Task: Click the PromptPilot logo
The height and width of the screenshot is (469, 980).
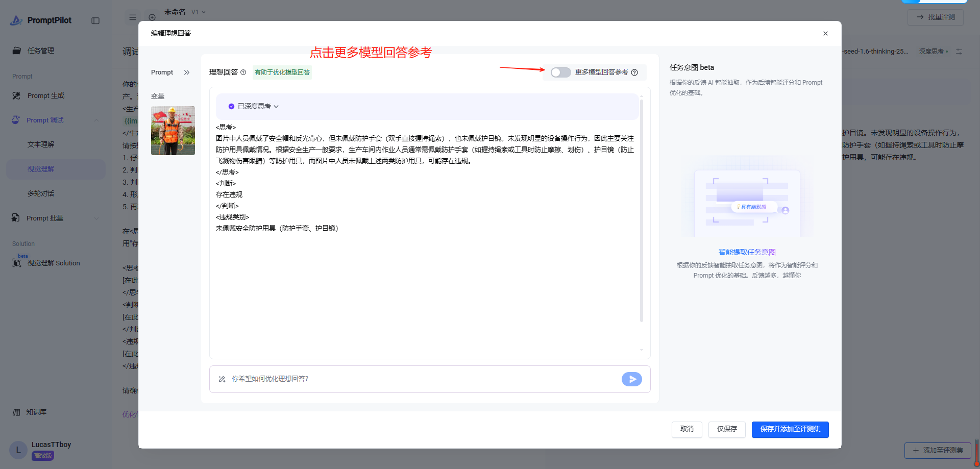Action: (41, 20)
